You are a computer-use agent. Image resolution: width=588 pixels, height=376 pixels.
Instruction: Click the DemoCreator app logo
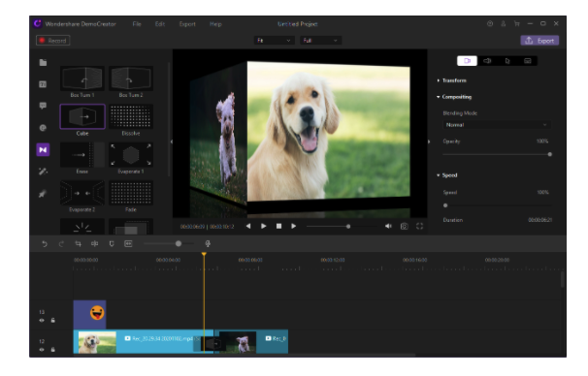37,23
